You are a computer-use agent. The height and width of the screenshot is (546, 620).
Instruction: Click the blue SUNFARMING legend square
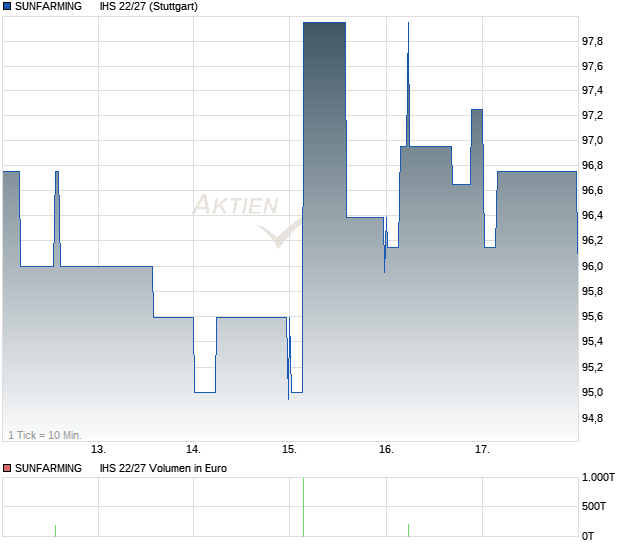click(x=7, y=6)
